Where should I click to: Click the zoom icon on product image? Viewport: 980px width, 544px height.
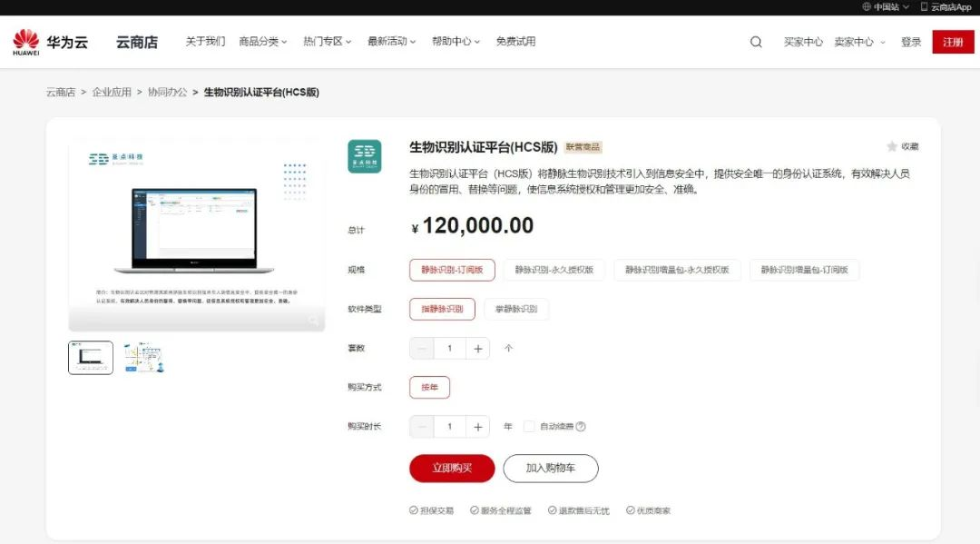point(313,321)
